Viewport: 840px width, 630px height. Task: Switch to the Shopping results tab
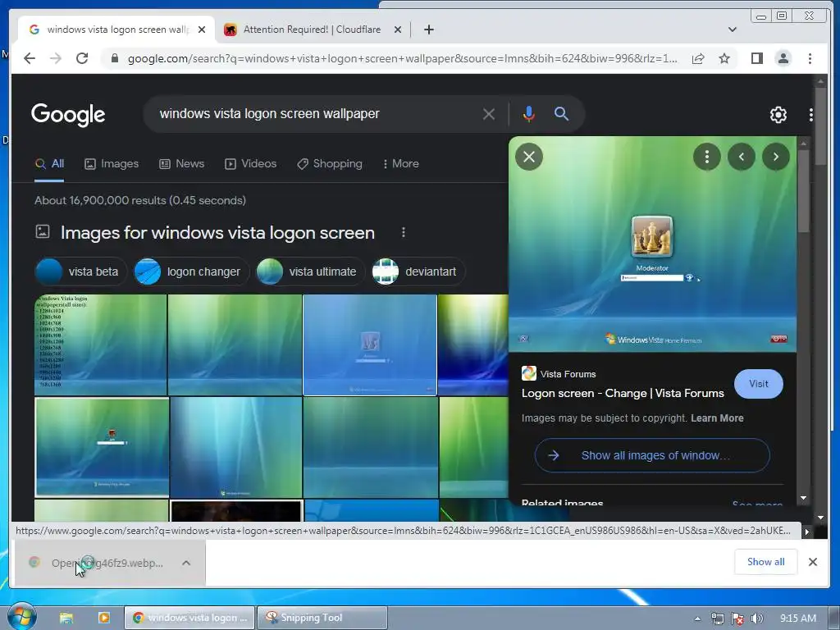[x=330, y=163]
